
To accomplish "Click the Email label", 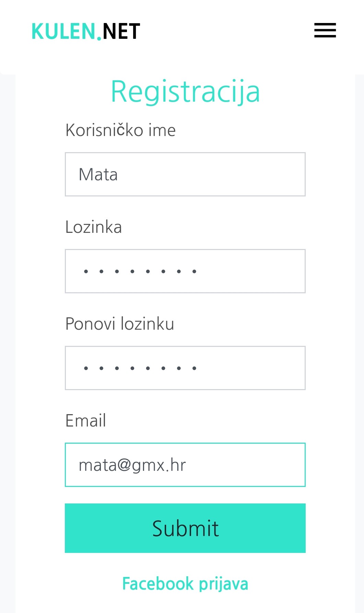I will click(86, 421).
